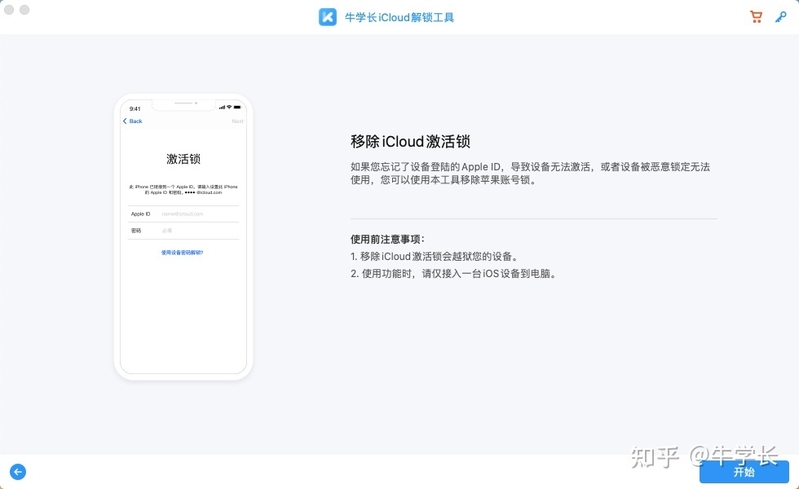Go back using the blue arrow icon
Screen dimensions: 799x489
click(18, 472)
